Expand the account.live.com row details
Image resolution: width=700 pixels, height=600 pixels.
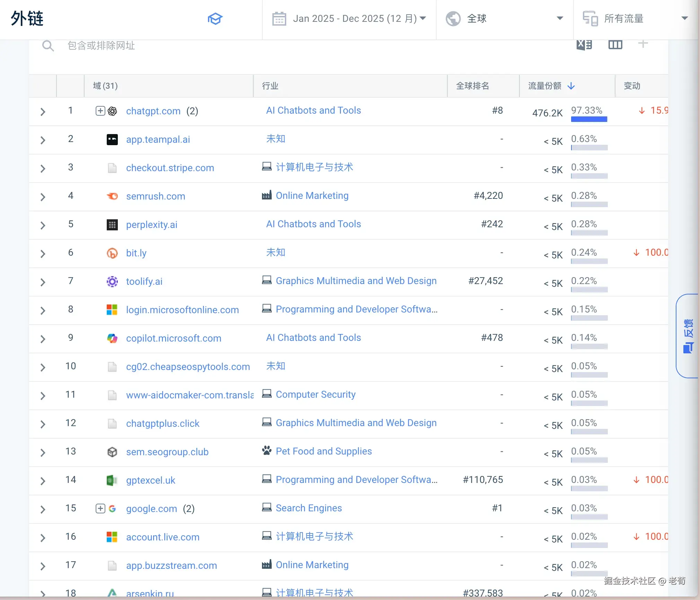click(43, 538)
